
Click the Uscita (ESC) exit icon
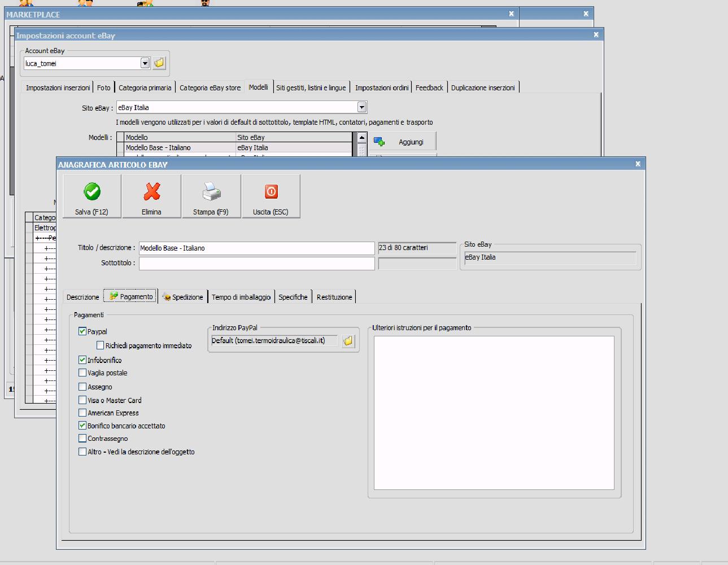(271, 192)
